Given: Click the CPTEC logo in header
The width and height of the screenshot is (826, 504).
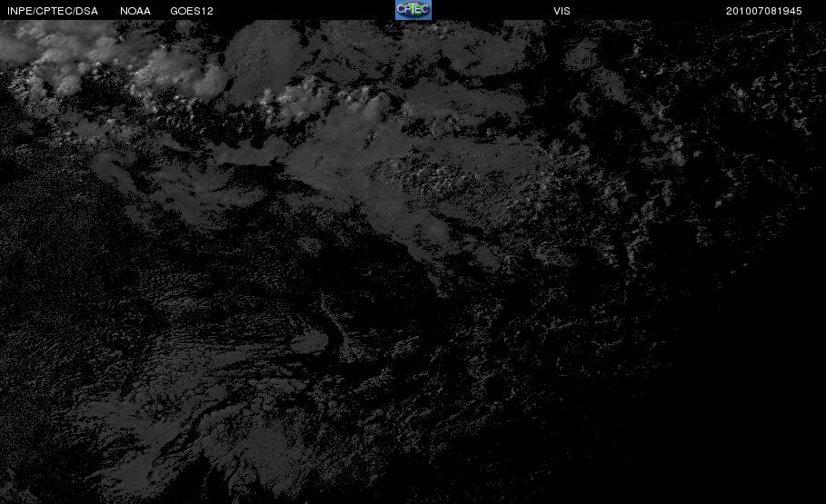Looking at the screenshot, I should pyautogui.click(x=413, y=9).
